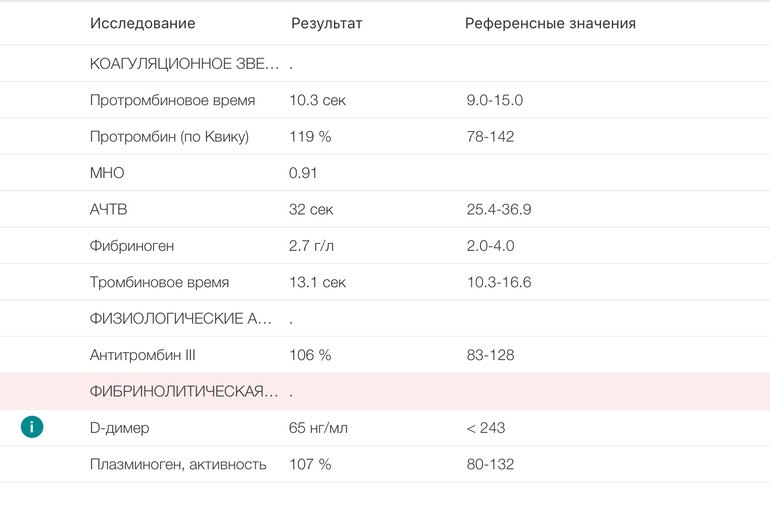Viewport: 770px width, 532px height.
Task: Click the 2.7 г/л fibrinogen result
Action: [x=312, y=246]
